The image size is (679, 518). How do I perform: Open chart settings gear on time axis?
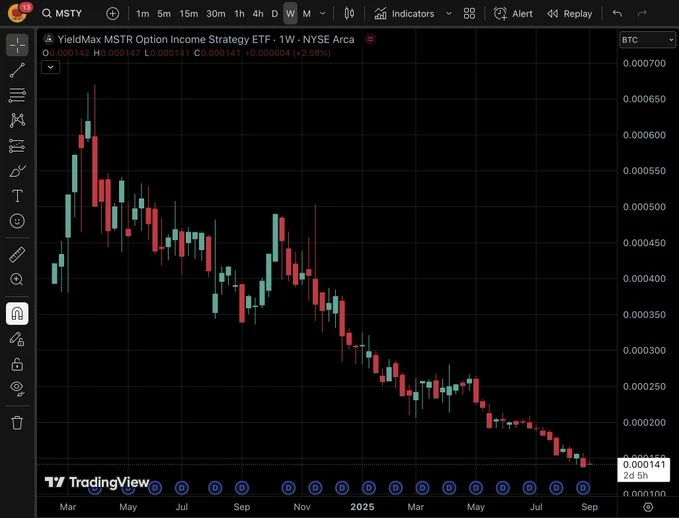tap(648, 507)
